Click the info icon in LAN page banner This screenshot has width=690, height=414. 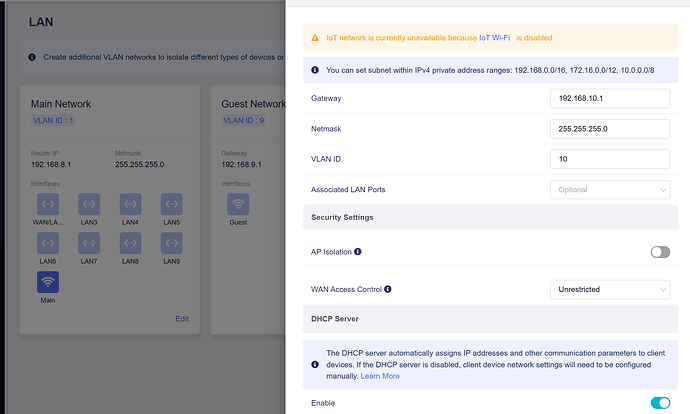click(x=32, y=57)
